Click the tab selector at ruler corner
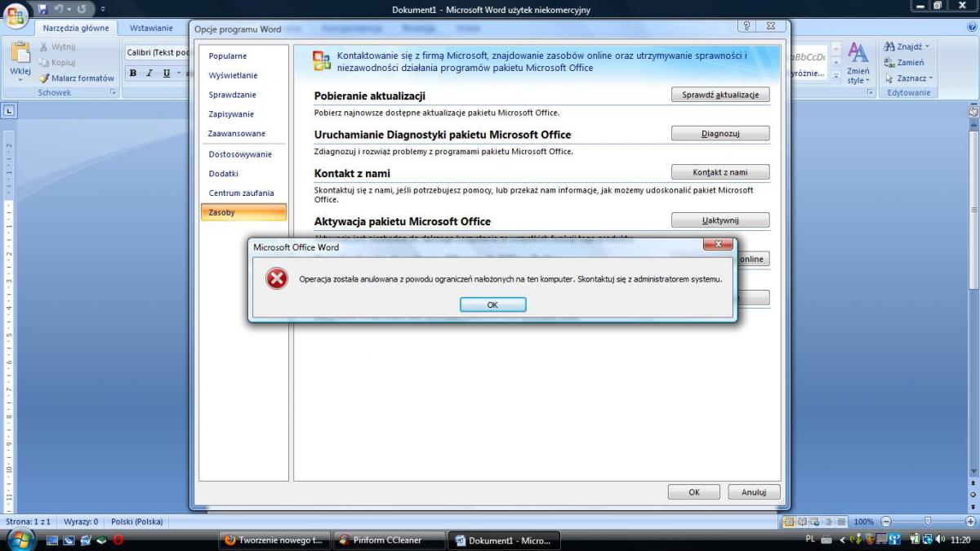 (9, 111)
